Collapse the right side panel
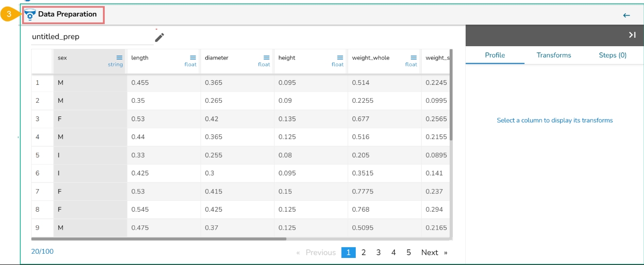The width and height of the screenshot is (644, 265). coord(632,35)
